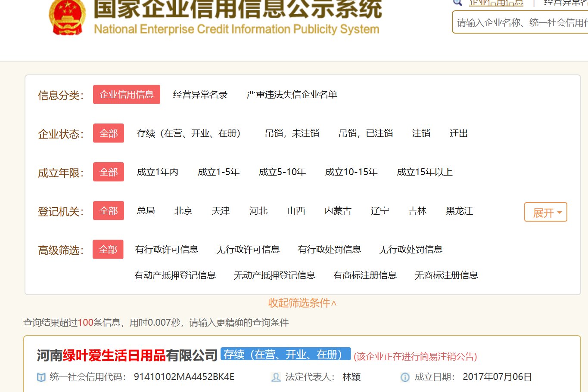Click 全部 next to 企业状态

point(108,133)
